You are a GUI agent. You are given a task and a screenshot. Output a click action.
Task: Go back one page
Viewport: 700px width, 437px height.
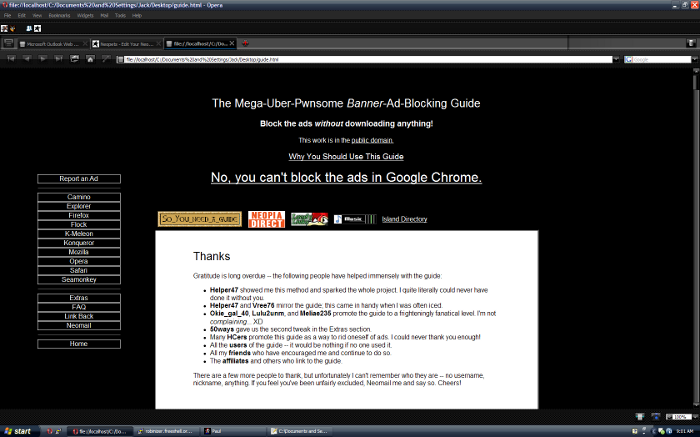27,59
